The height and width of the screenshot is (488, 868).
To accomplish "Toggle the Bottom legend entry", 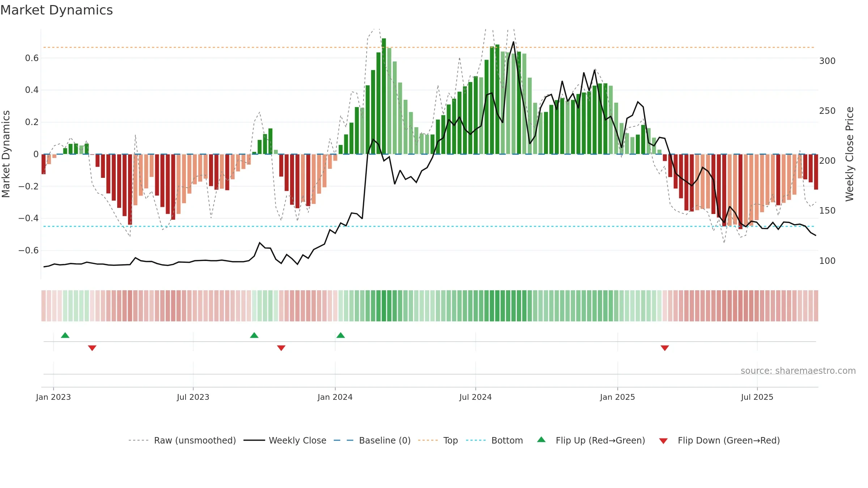I will [494, 440].
